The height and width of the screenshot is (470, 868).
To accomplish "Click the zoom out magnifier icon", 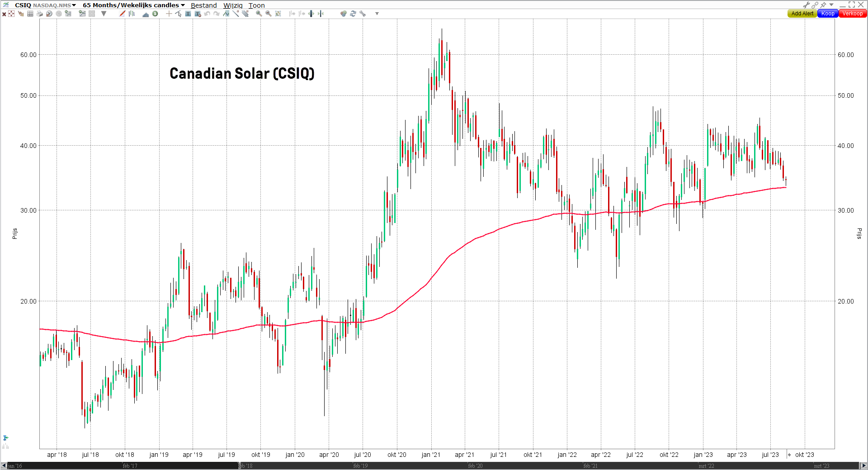I will 269,14.
